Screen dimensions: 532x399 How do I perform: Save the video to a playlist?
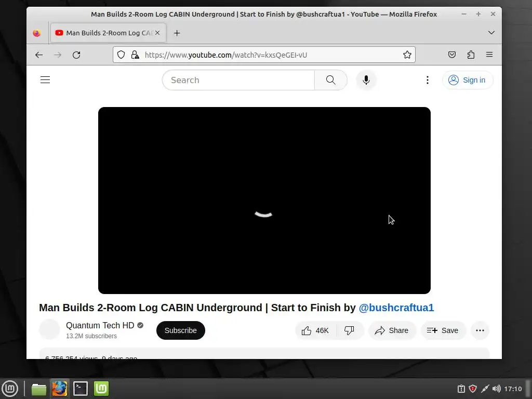tap(443, 330)
